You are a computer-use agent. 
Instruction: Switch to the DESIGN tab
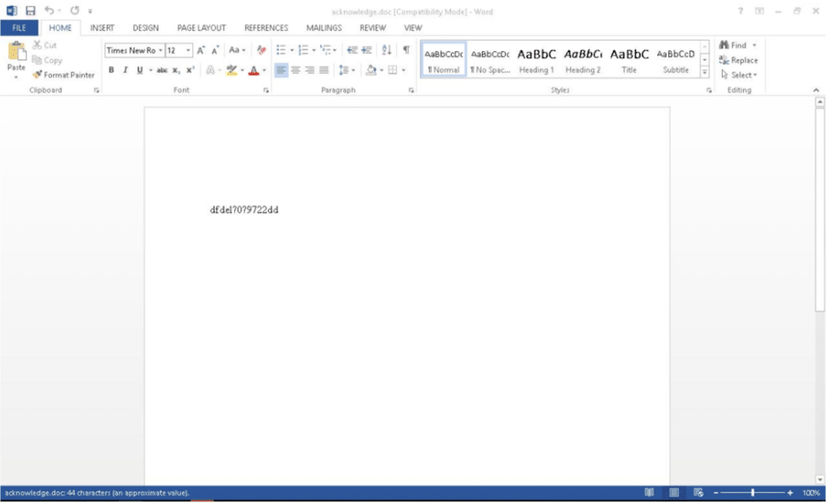[146, 28]
